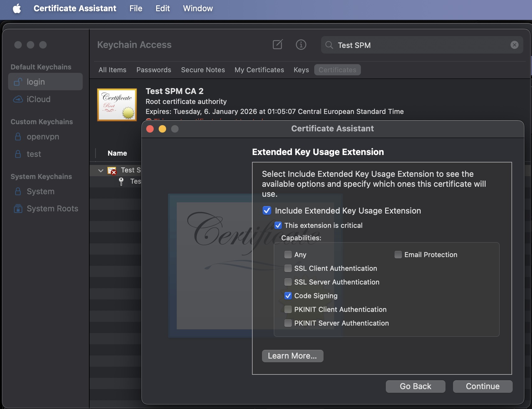The width and height of the screenshot is (532, 409).
Task: Select the Certificates tab
Action: [337, 70]
